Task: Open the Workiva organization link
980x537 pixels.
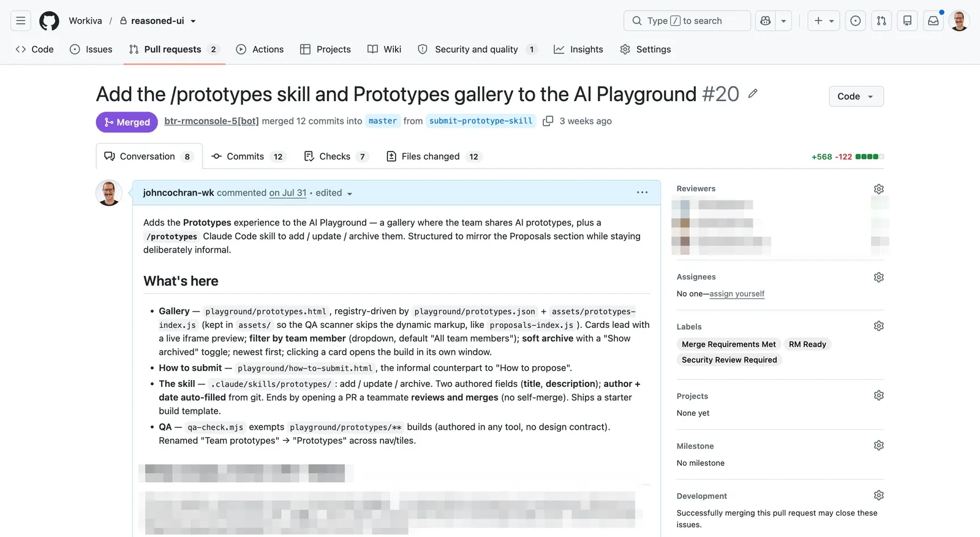Action: click(x=85, y=21)
